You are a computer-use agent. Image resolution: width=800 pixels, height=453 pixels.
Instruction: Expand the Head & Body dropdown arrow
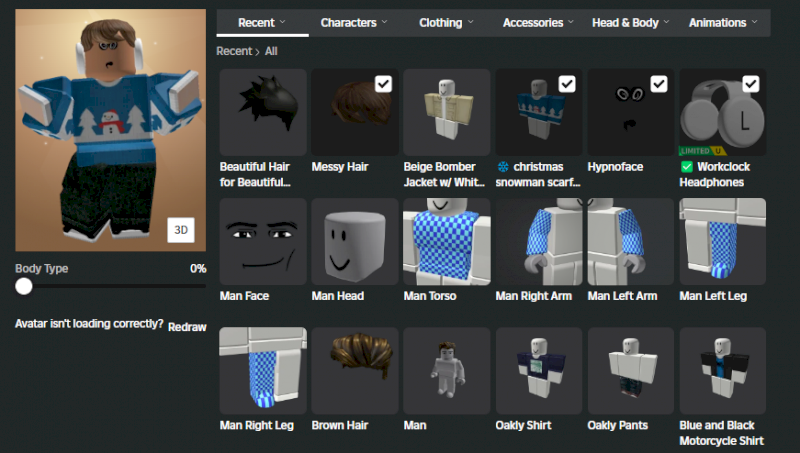[x=666, y=22]
